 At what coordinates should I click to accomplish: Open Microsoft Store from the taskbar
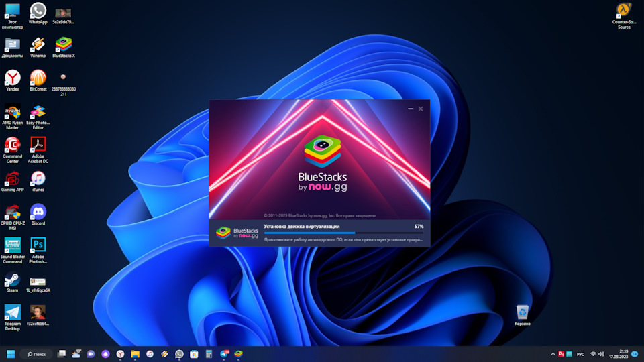point(194,354)
